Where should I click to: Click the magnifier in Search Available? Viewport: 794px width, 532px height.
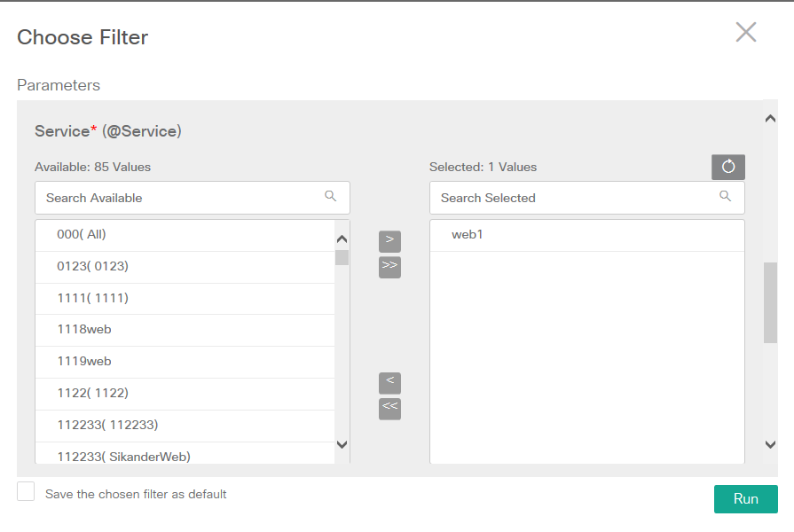coord(331,197)
